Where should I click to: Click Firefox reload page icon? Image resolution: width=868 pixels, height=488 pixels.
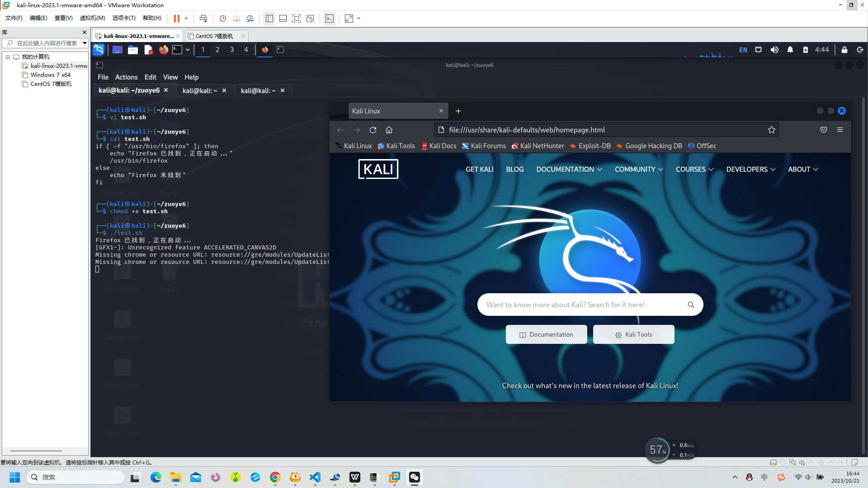coord(373,130)
